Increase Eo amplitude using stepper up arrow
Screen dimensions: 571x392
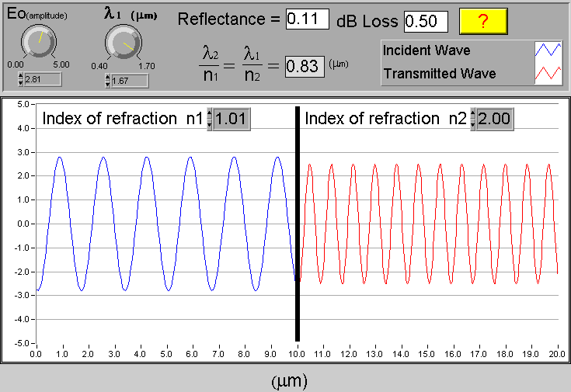(x=20, y=77)
